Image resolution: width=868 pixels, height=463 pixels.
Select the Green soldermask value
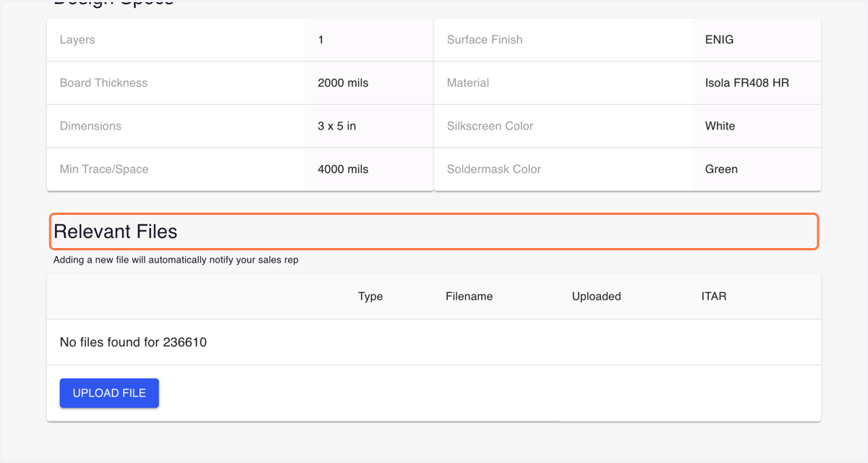tap(722, 169)
